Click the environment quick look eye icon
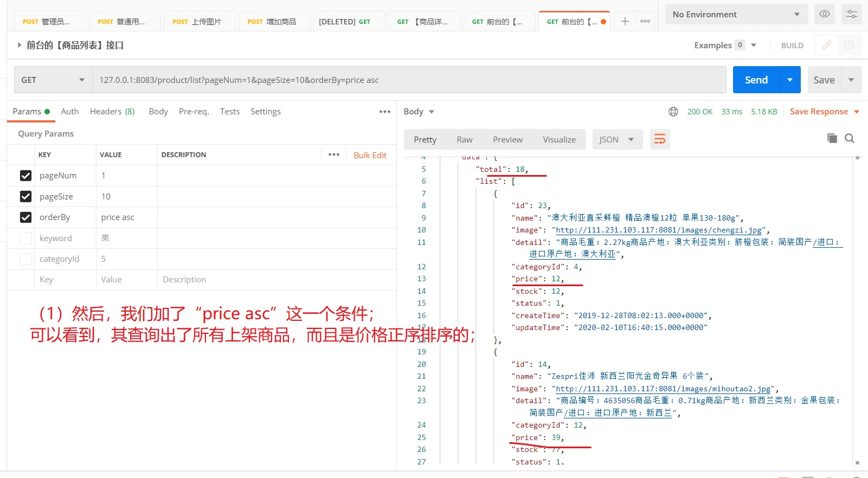 pos(824,14)
